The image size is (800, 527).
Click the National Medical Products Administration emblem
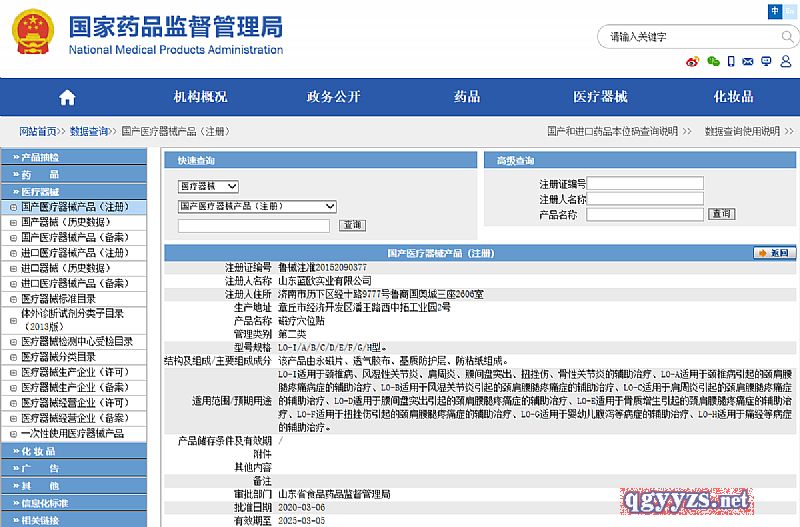pos(35,33)
